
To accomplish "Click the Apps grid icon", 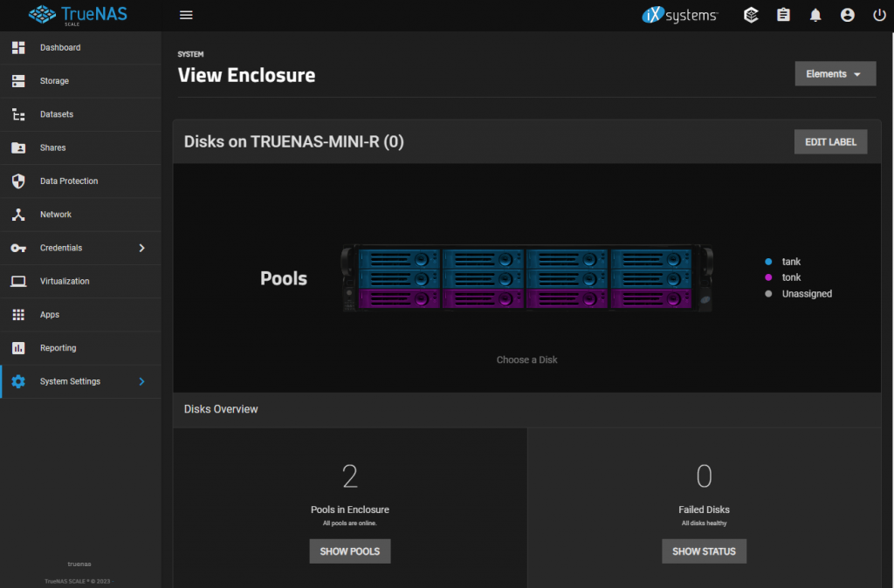I will pyautogui.click(x=18, y=315).
